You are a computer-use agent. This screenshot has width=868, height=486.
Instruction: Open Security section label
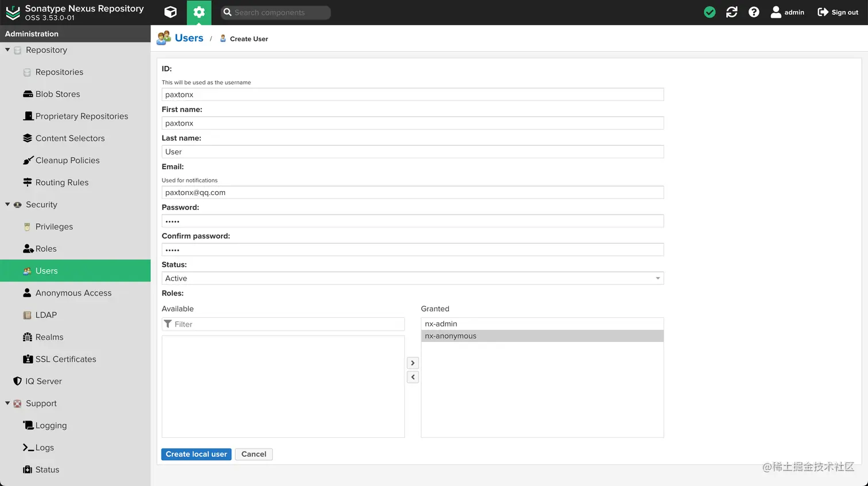(41, 204)
